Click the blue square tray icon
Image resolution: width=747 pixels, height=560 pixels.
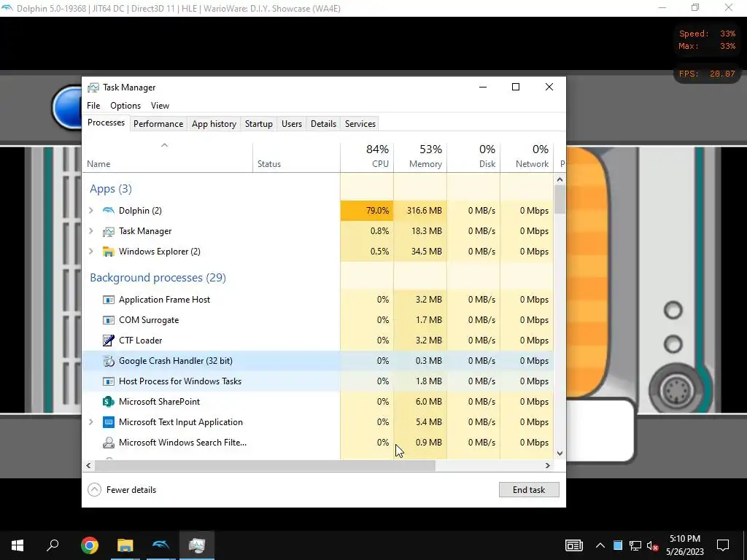tap(618, 545)
